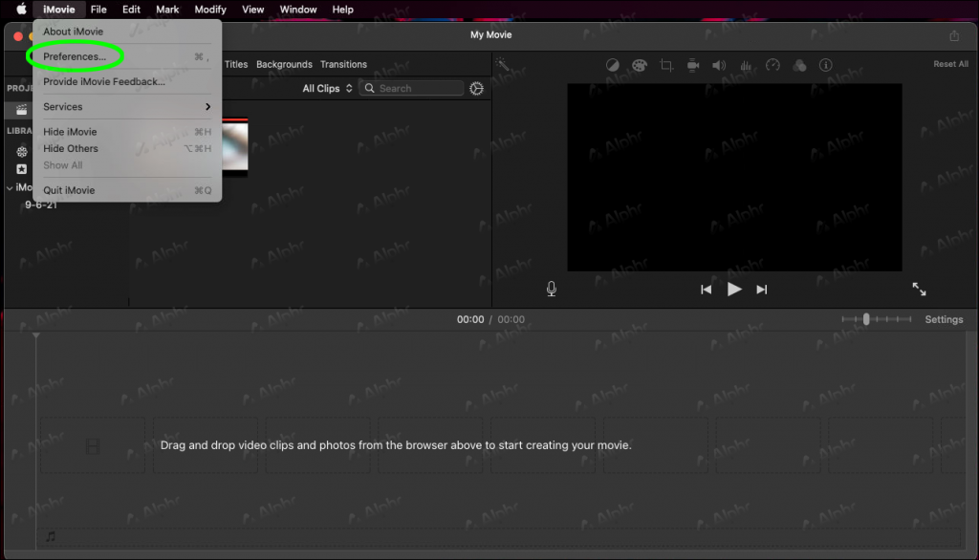The height and width of the screenshot is (560, 979).
Task: Open the Color Correction controls
Action: (640, 65)
